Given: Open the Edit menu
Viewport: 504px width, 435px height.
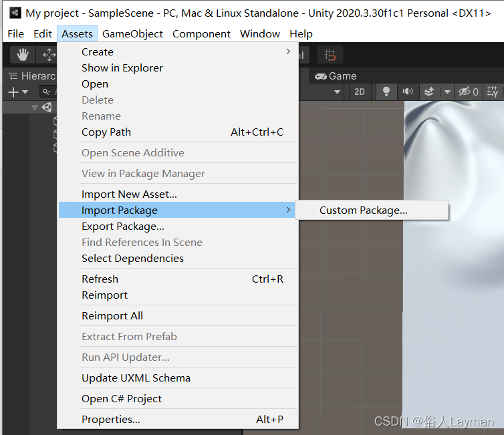Looking at the screenshot, I should coord(42,33).
